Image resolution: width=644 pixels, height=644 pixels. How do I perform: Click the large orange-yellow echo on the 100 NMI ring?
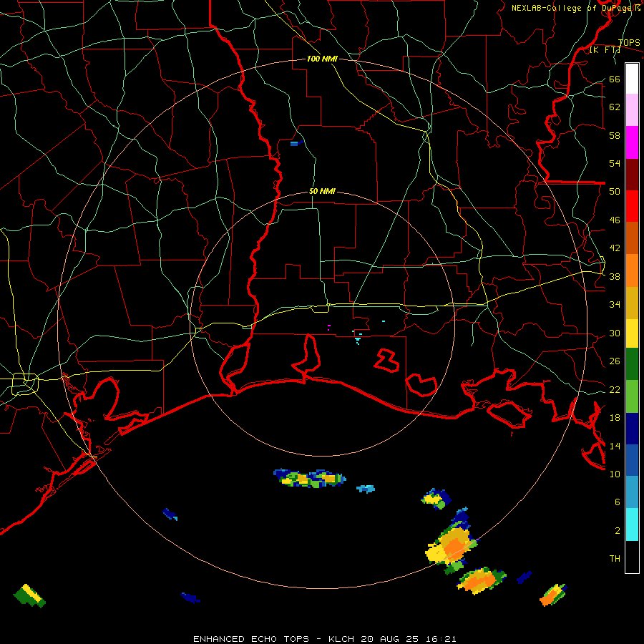(451, 543)
